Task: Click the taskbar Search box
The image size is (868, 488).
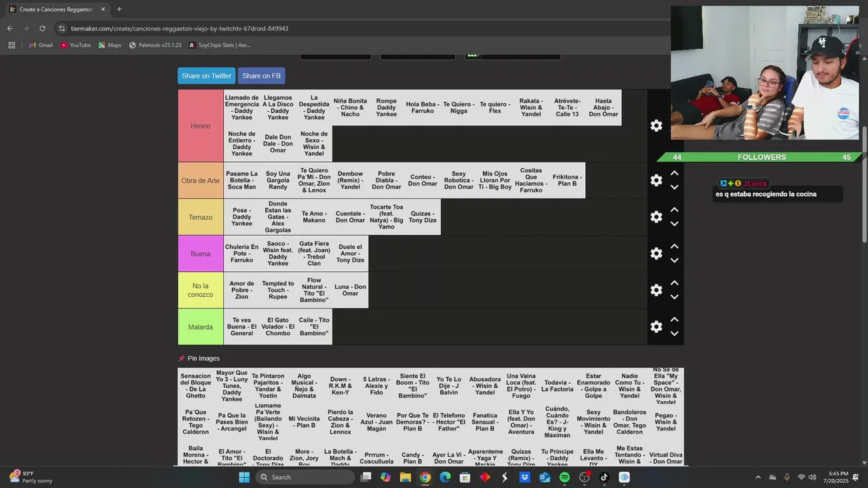Action: coord(305,477)
